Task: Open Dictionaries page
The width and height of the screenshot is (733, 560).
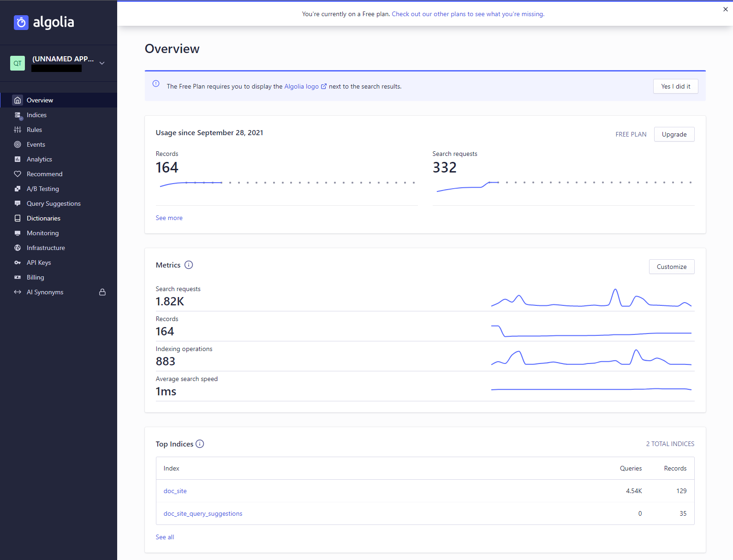Action: (x=59, y=218)
